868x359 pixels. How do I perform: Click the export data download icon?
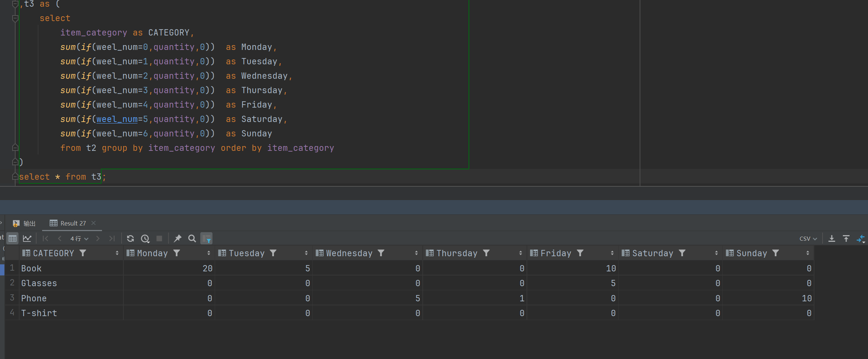(832, 238)
